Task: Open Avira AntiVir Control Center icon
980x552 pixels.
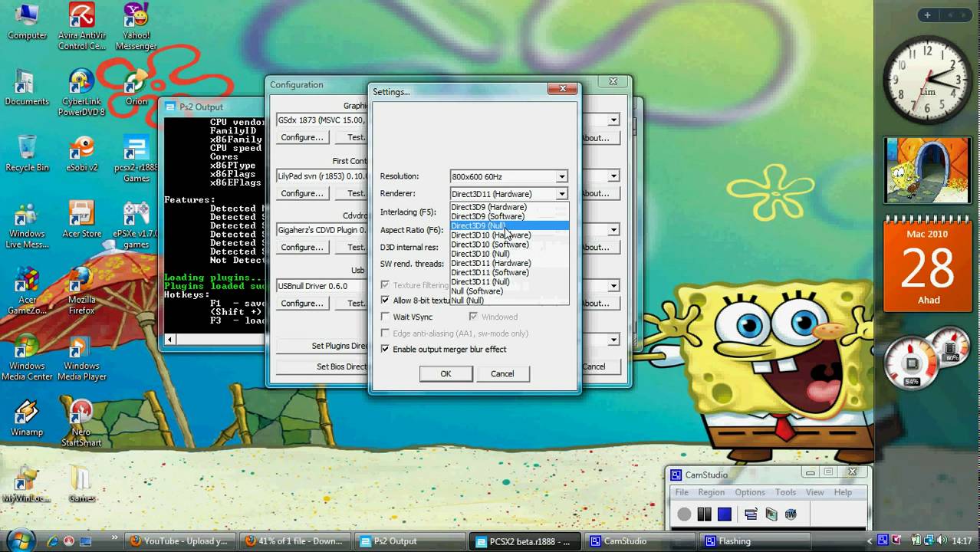Action: 82,27
